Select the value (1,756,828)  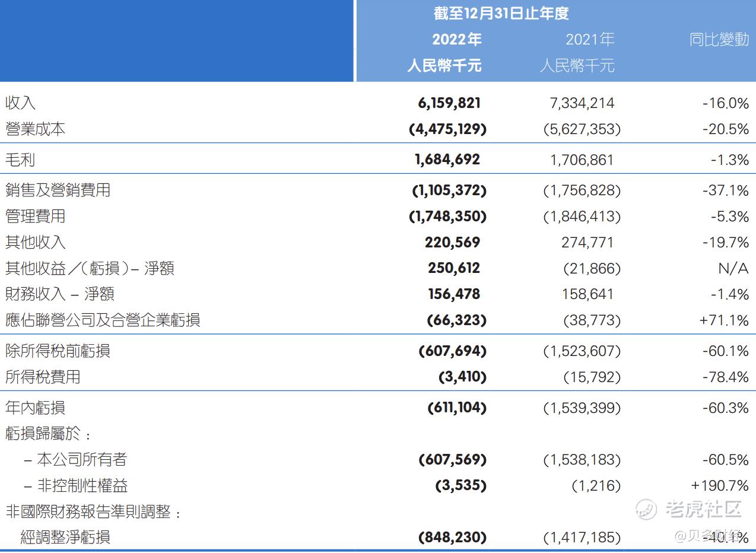[582, 190]
